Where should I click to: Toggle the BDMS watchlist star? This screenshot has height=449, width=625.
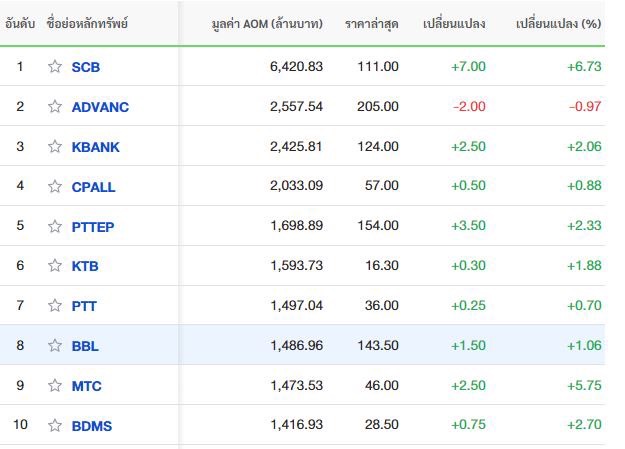pos(55,426)
